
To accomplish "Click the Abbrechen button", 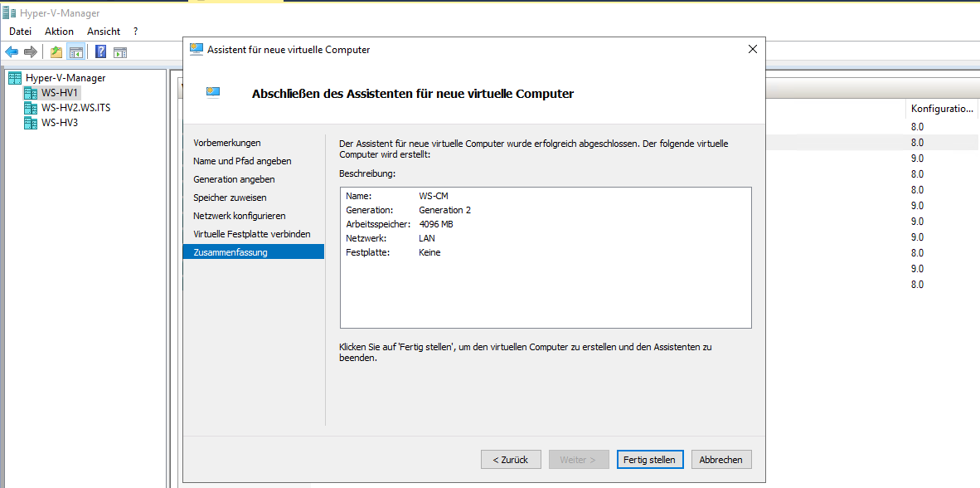I will (x=721, y=459).
